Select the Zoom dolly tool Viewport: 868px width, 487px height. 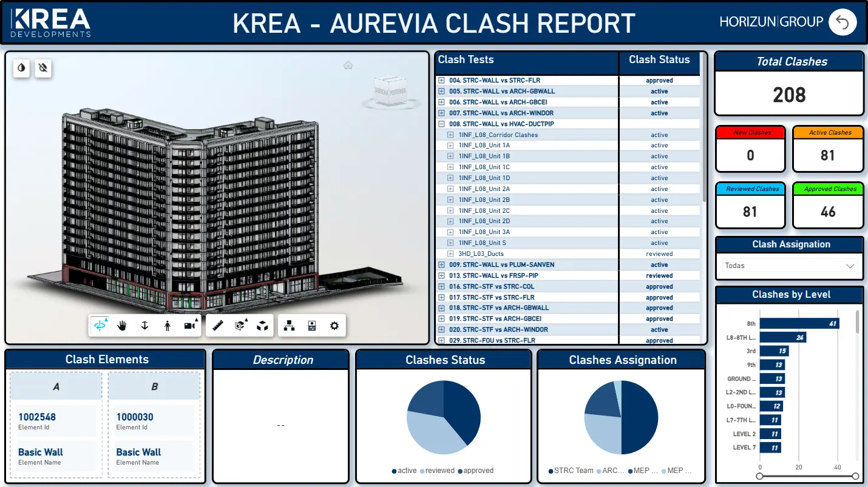[x=144, y=326]
